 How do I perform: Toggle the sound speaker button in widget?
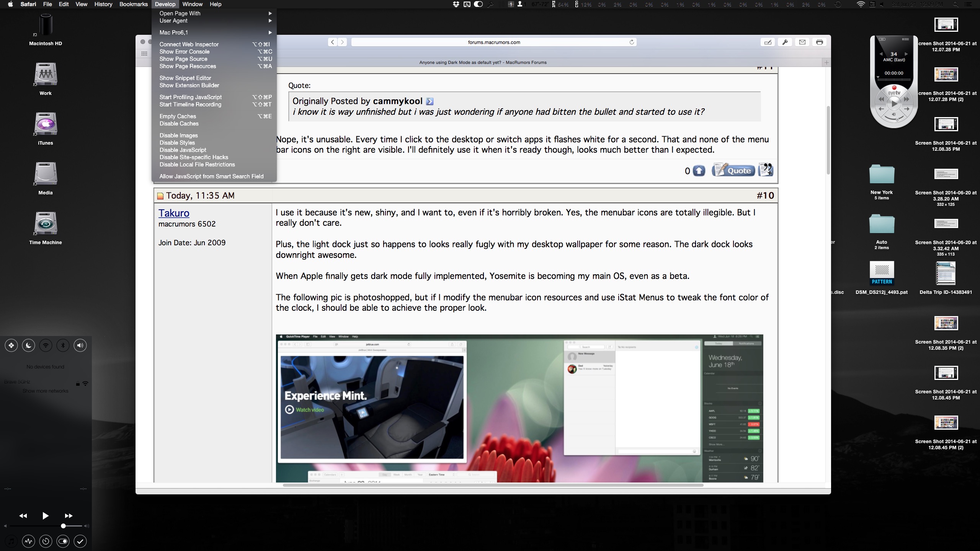tap(80, 346)
